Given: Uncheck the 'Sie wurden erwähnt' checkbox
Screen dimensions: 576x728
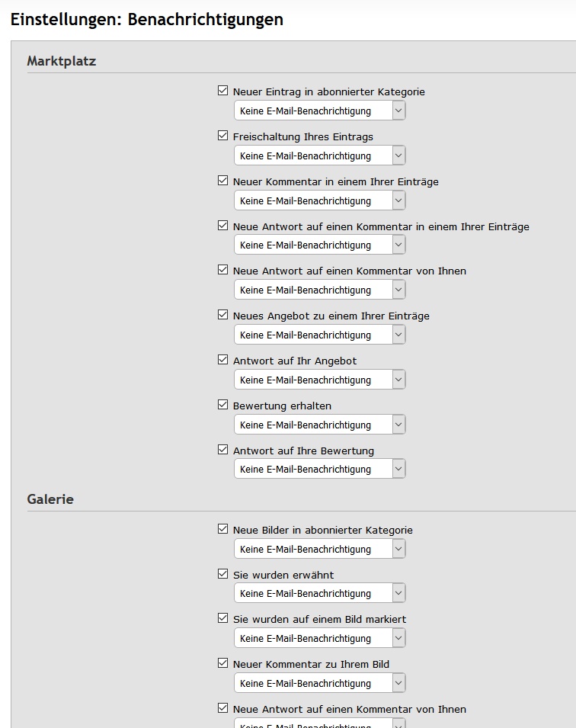Looking at the screenshot, I should tap(222, 574).
